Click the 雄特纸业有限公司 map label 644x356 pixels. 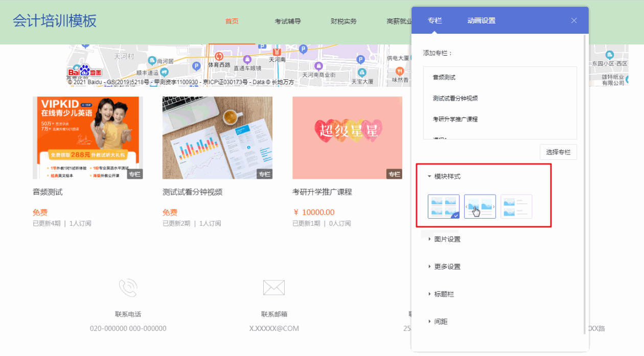click(613, 80)
